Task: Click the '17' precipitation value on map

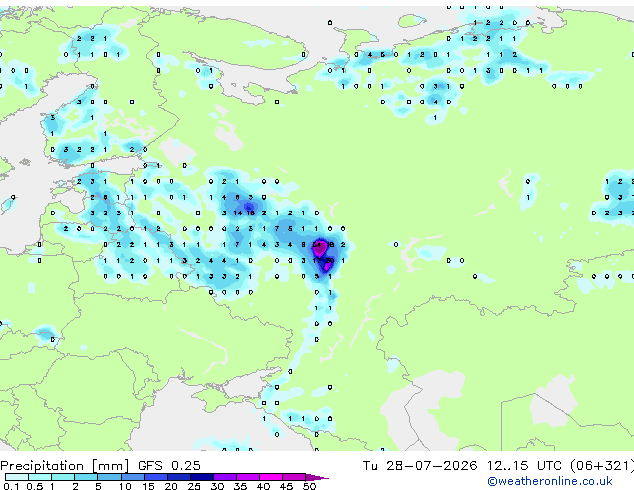Action: point(317,260)
